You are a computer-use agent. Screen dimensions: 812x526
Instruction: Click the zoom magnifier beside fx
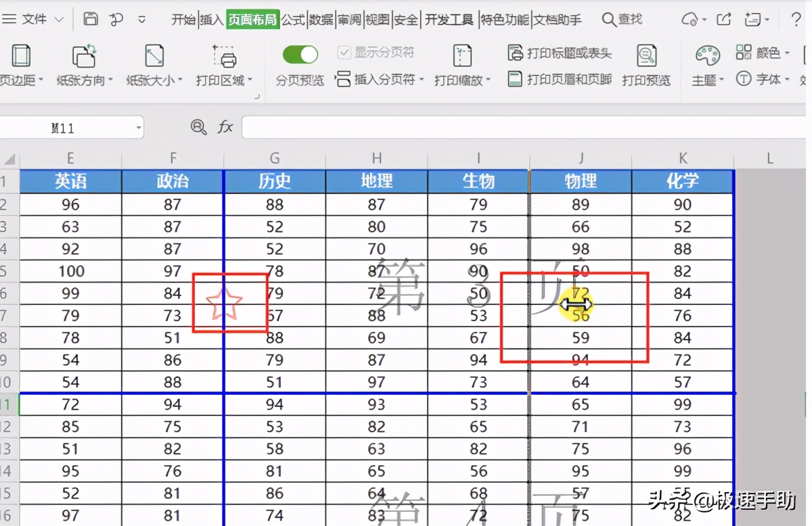point(198,127)
